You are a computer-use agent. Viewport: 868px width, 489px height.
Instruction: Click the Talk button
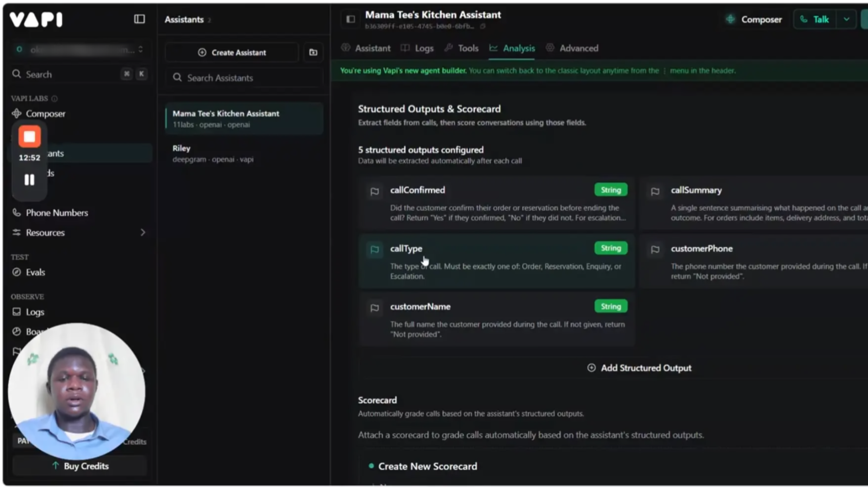coord(815,19)
